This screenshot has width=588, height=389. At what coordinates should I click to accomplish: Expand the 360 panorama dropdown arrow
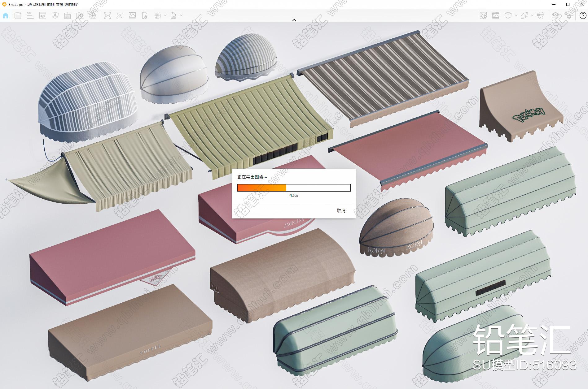(165, 15)
